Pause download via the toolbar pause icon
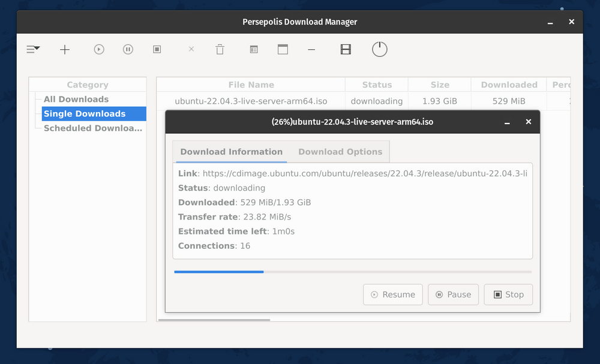Viewport: 600px width, 364px height. pos(128,49)
